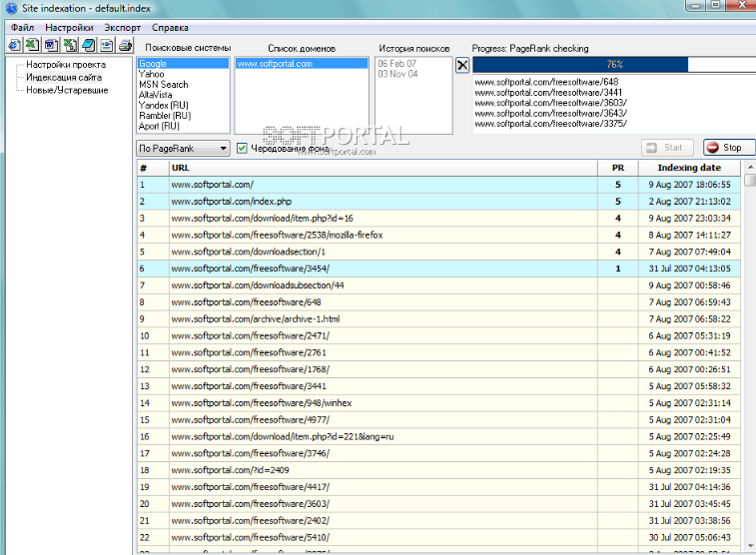Select Индексация сайта in the left tree
Screen dimensions: 756x555
click(x=63, y=77)
